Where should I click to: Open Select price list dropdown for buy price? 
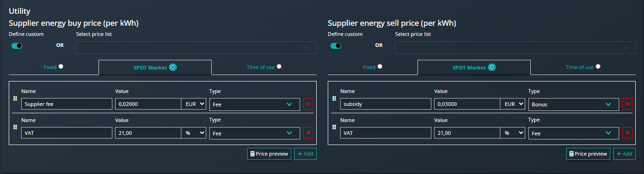[x=197, y=47]
